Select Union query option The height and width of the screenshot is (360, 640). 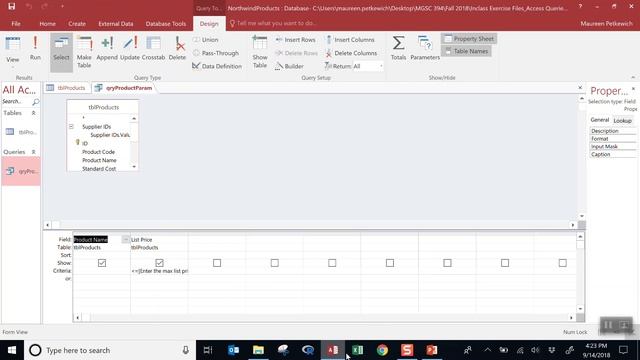click(x=206, y=40)
